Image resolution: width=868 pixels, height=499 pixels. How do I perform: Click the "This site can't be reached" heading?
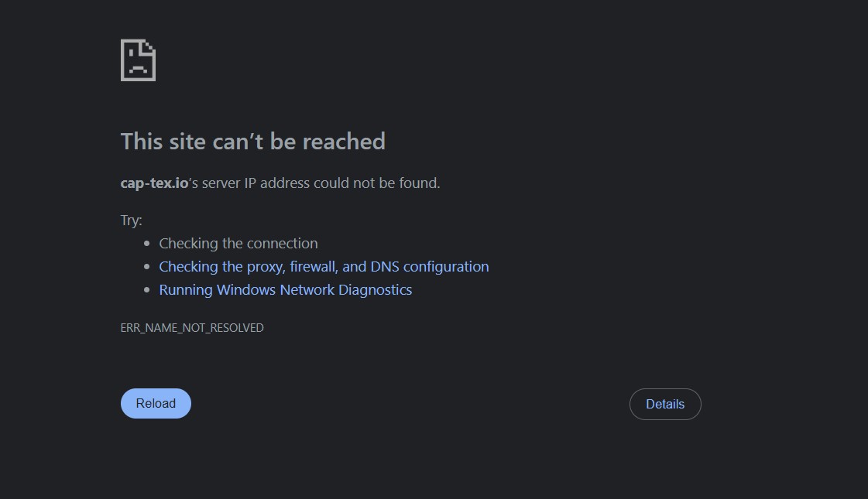[253, 142]
